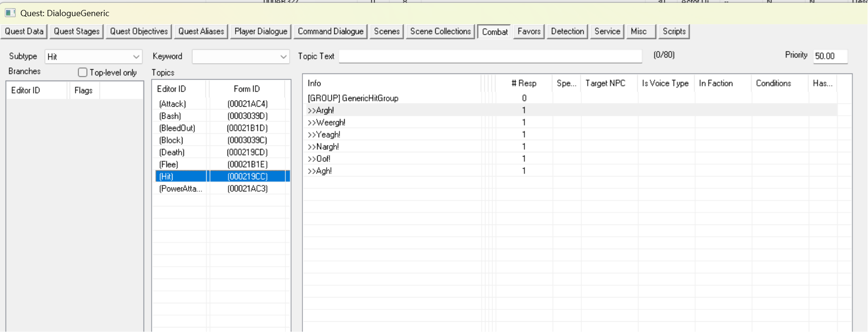Click in the Topic Text field

coord(490,56)
